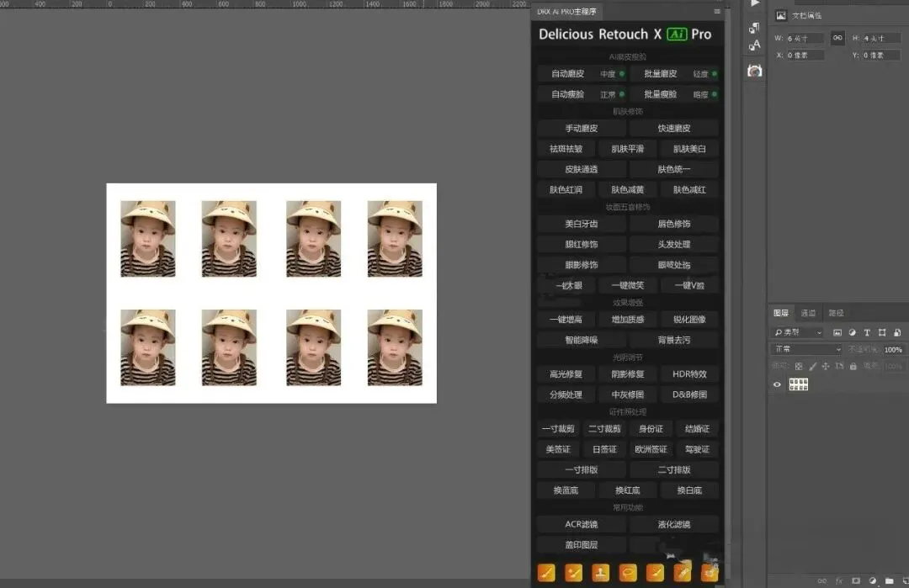Toggle the layer visibility eye
909x588 pixels.
tap(777, 384)
